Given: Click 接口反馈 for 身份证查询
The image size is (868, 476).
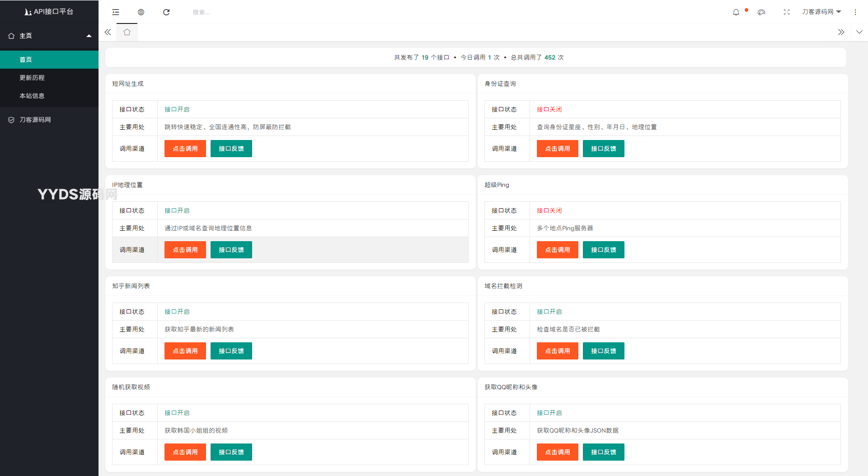Looking at the screenshot, I should click(603, 149).
